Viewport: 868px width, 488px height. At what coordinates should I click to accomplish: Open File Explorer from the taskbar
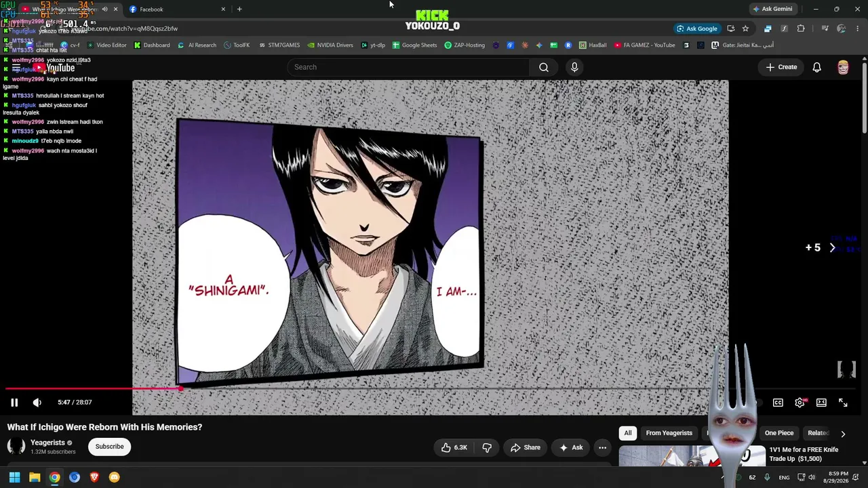tap(35, 477)
